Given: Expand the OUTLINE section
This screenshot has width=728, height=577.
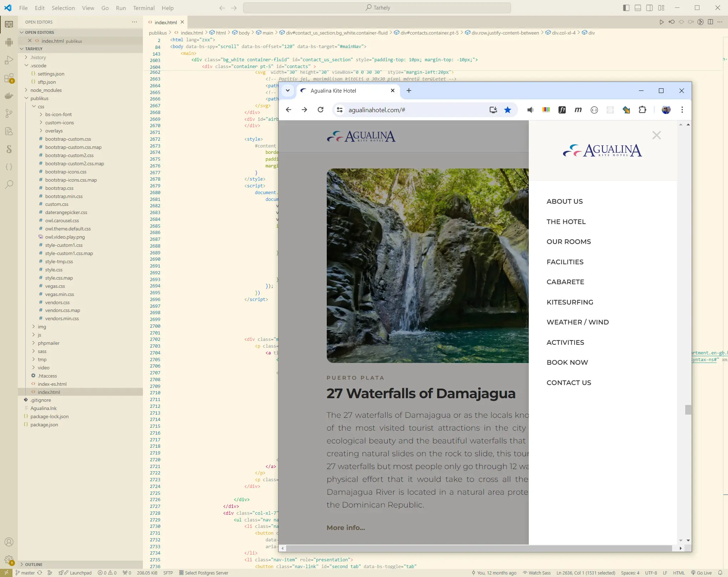Looking at the screenshot, I should pyautogui.click(x=81, y=565).
